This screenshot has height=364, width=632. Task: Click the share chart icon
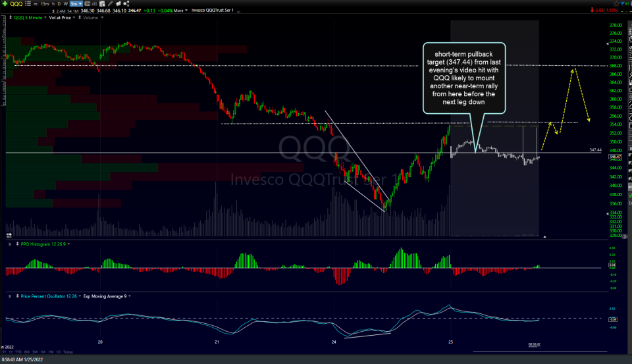click(126, 4)
